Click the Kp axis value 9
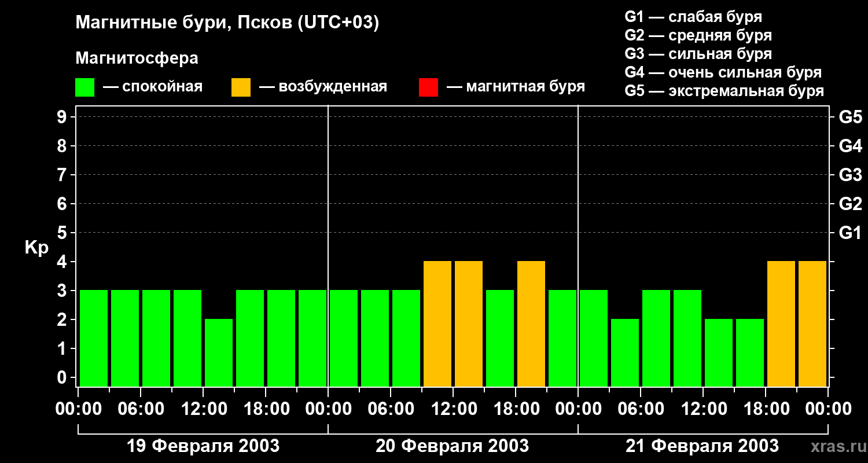This screenshot has height=463, width=868. tap(63, 117)
